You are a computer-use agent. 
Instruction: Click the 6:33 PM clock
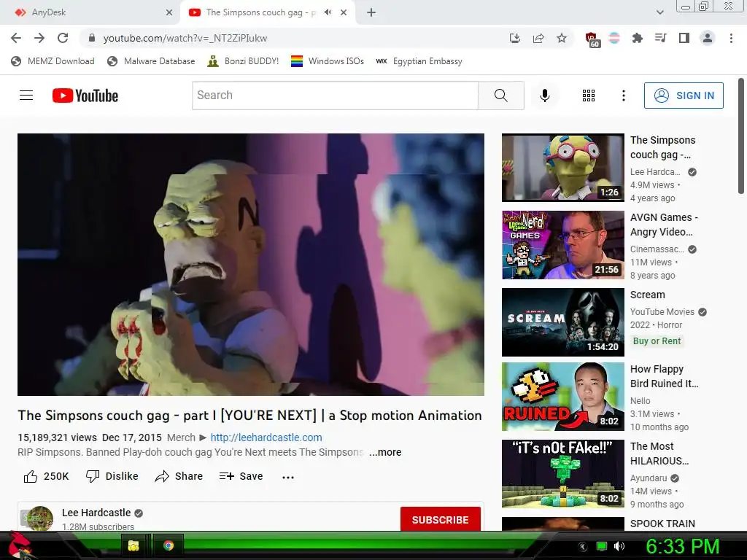click(682, 546)
